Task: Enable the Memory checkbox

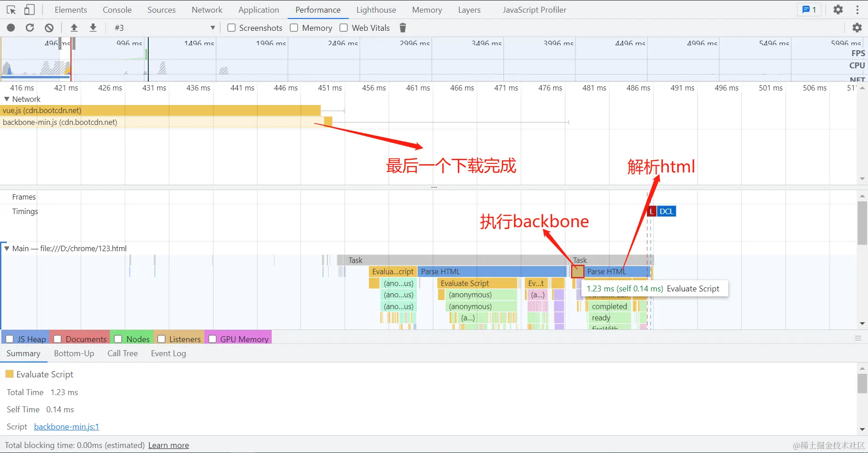Action: pos(294,28)
